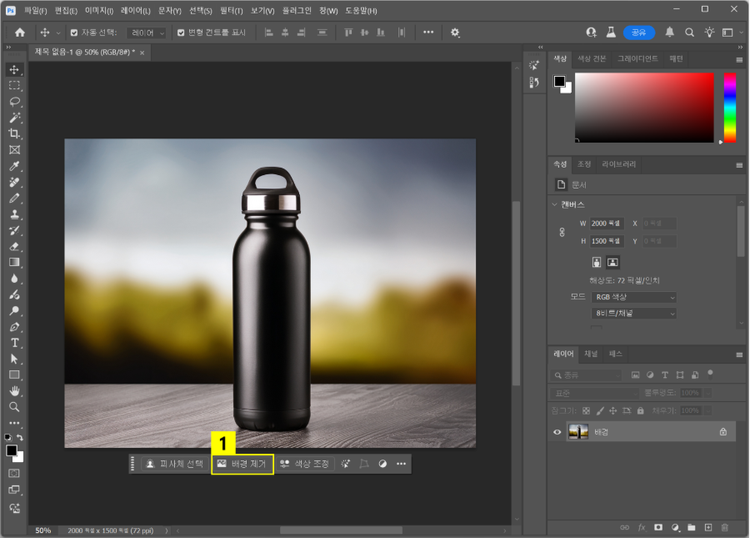Collapse the 캔버스 section
Image resolution: width=750 pixels, height=538 pixels.
pyautogui.click(x=556, y=204)
